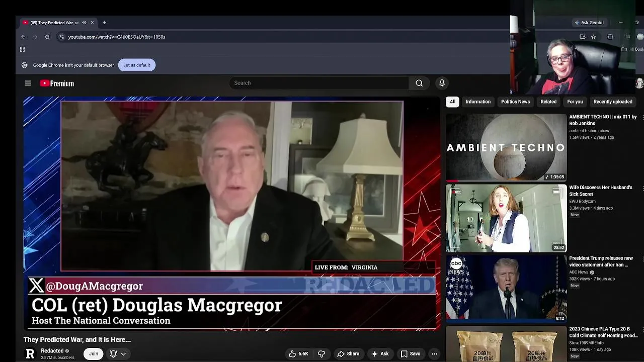Image resolution: width=644 pixels, height=362 pixels.
Task: Open Steve1989MREInfo channel name
Action: (586, 343)
